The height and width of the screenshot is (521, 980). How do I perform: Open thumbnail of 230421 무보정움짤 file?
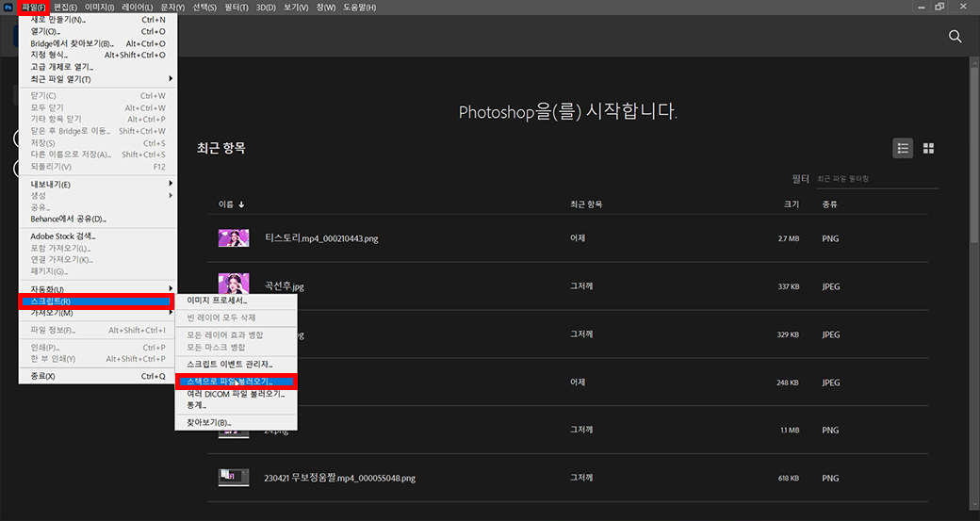(234, 478)
